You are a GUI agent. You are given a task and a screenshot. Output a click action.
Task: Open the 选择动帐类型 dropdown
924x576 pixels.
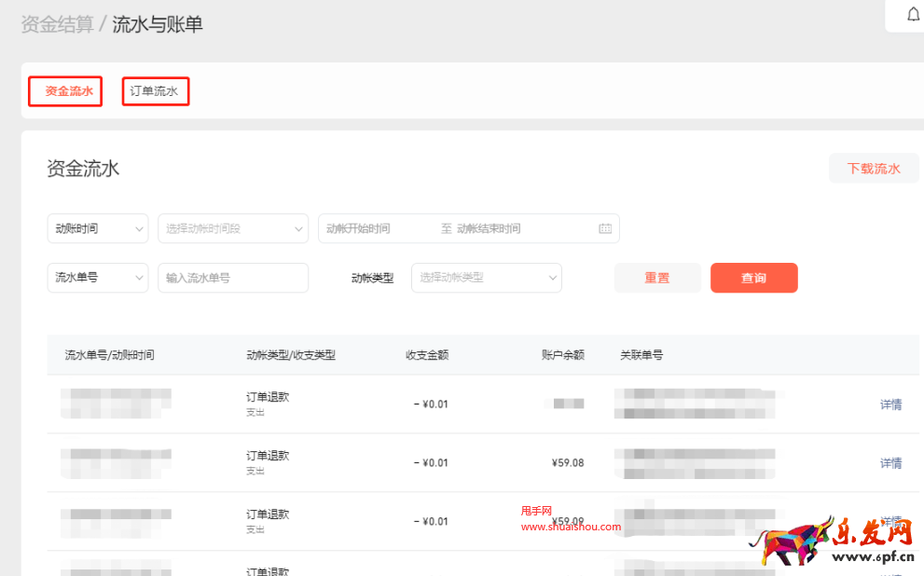click(x=486, y=278)
